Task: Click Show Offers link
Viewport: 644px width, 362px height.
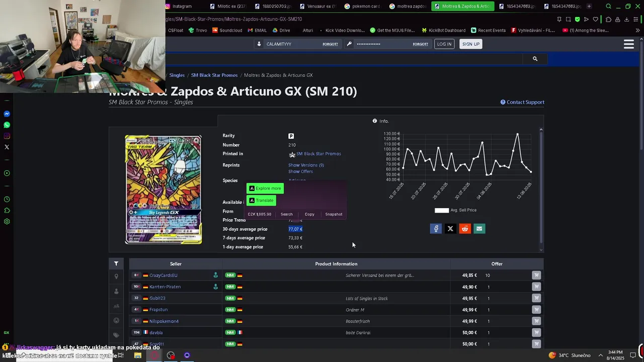Action: pos(300,171)
